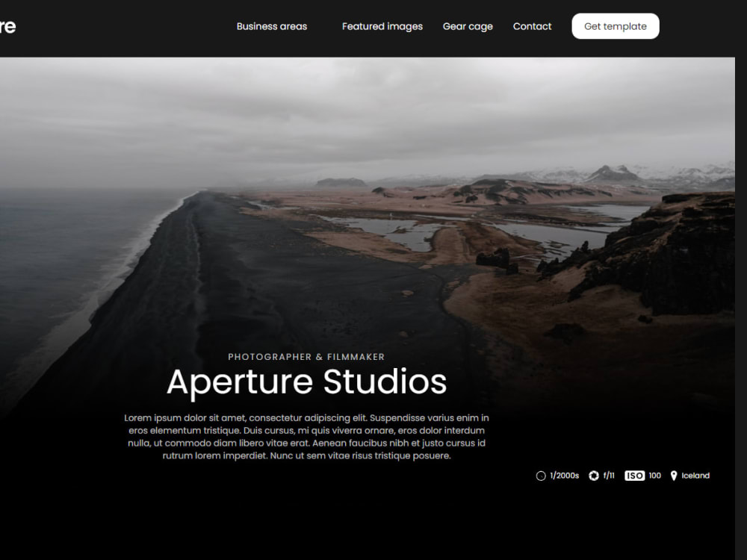Image resolution: width=747 pixels, height=560 pixels.
Task: Click the shutter speed clock icon
Action: [x=541, y=476]
